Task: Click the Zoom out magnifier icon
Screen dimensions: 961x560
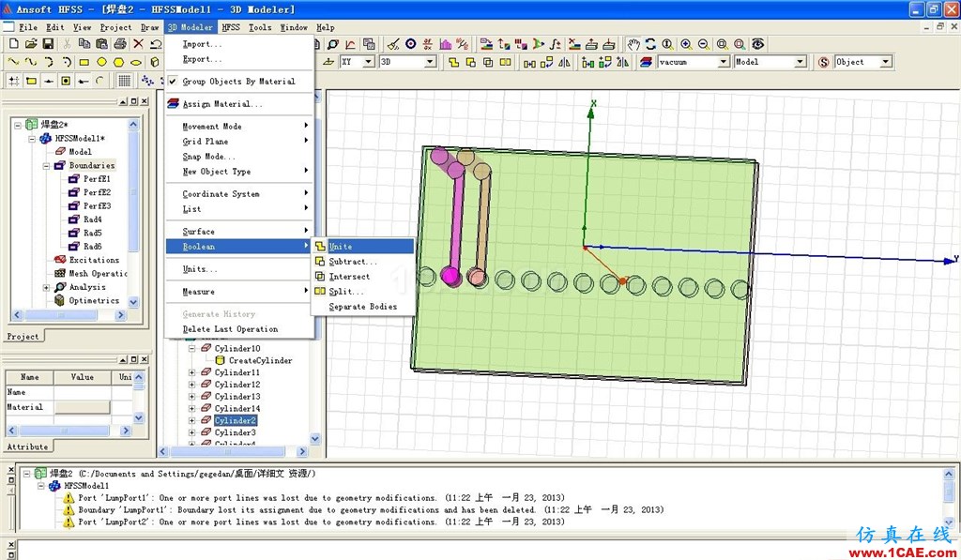Action: click(x=704, y=44)
